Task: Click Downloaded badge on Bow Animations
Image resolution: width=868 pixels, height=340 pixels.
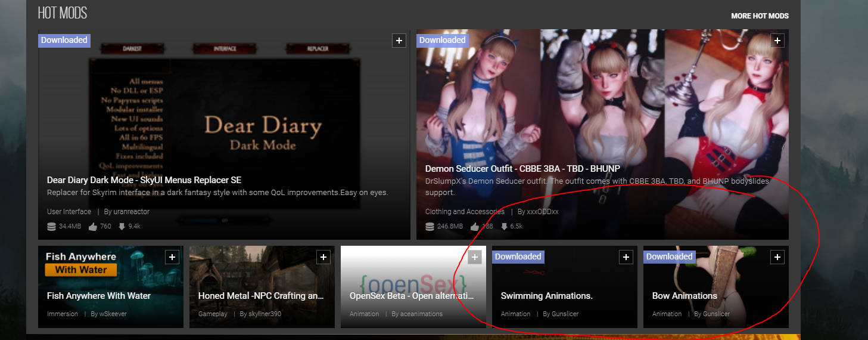Action: coord(669,257)
